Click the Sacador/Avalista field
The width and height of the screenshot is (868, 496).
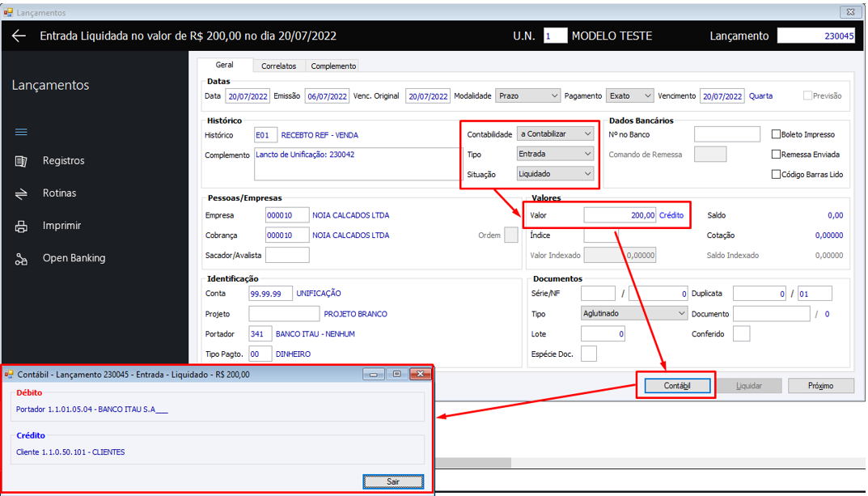tap(287, 255)
